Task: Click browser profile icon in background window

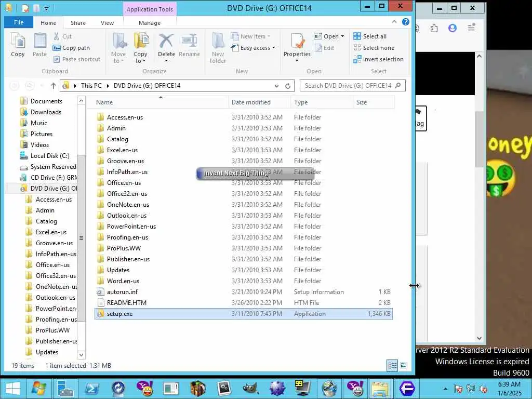Action: coord(453,28)
